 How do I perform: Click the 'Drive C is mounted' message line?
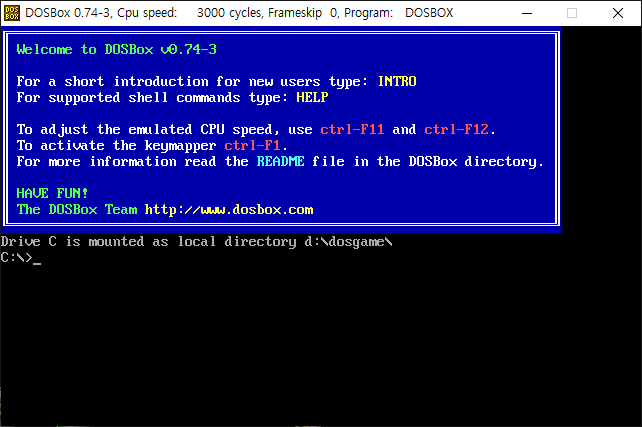point(197,242)
